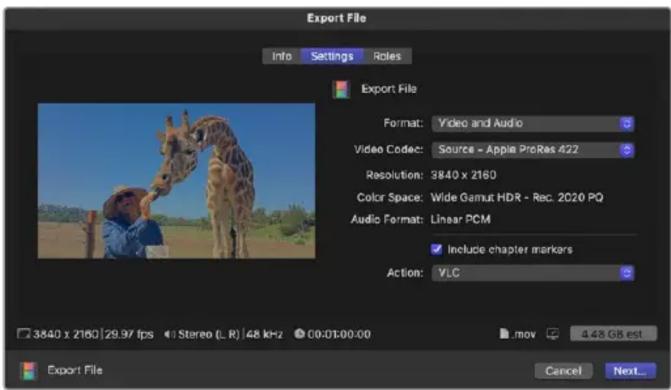Click the clock icon beside 00:01:00:00
The image size is (671, 390).
tap(299, 333)
